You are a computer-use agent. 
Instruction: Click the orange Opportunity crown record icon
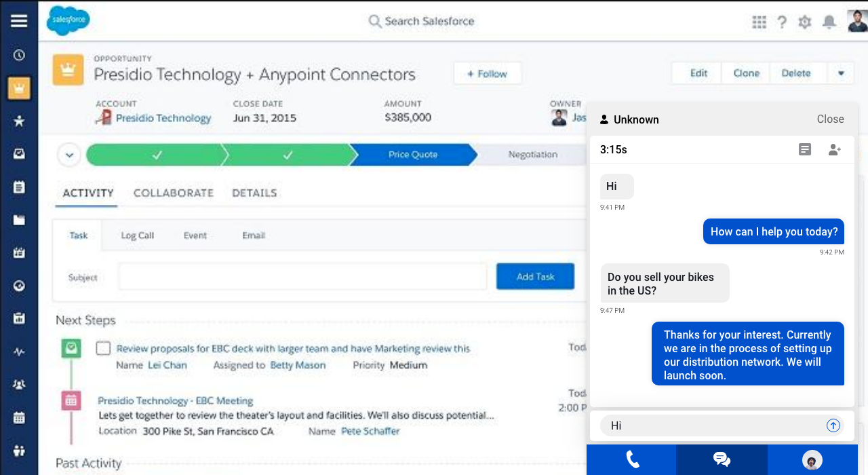click(x=68, y=70)
